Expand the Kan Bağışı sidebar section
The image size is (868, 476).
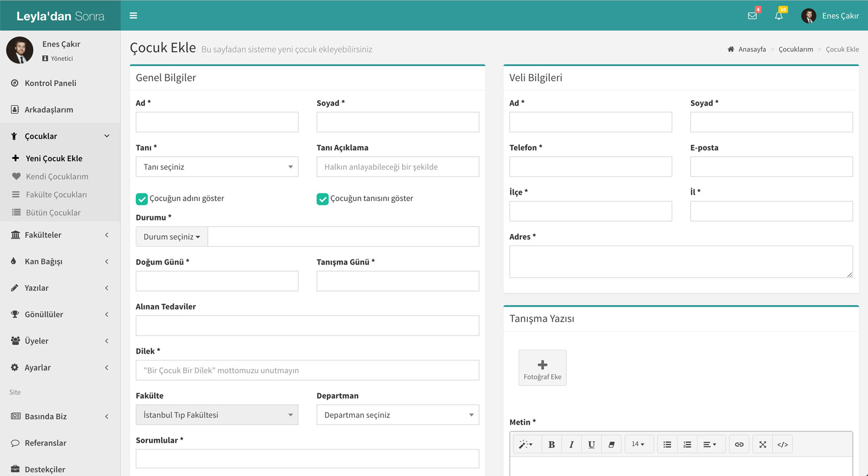coord(60,261)
